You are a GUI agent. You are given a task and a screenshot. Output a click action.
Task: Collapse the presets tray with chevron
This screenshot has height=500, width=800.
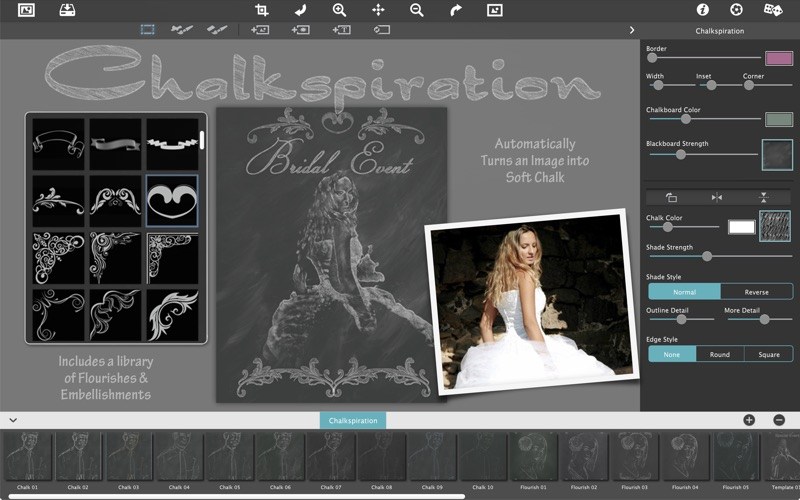tap(13, 420)
